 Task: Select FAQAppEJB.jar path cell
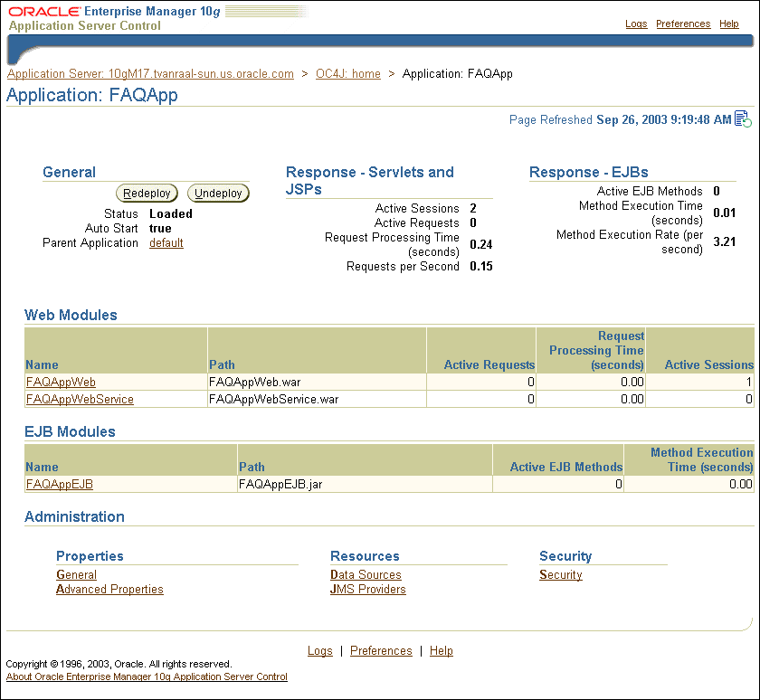365,484
